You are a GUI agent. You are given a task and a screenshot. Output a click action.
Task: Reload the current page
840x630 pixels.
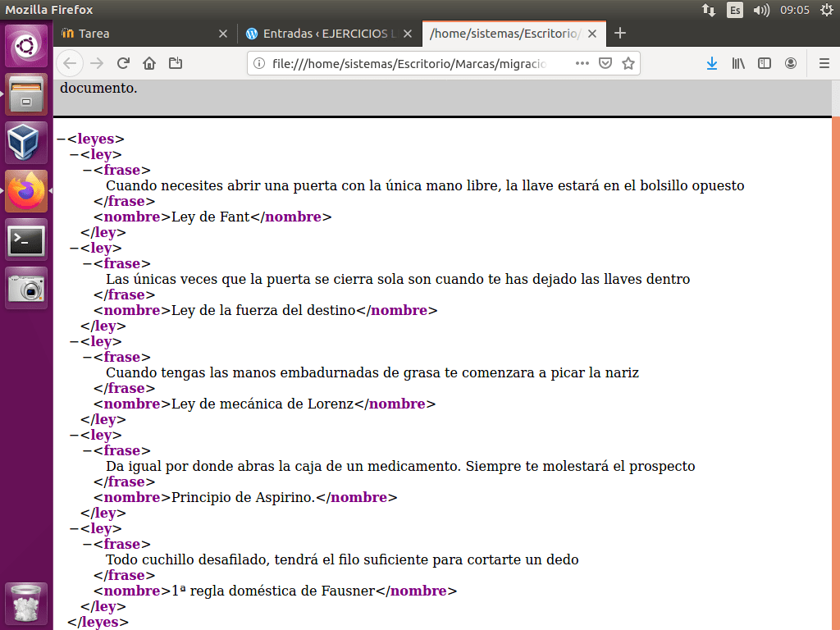[123, 63]
